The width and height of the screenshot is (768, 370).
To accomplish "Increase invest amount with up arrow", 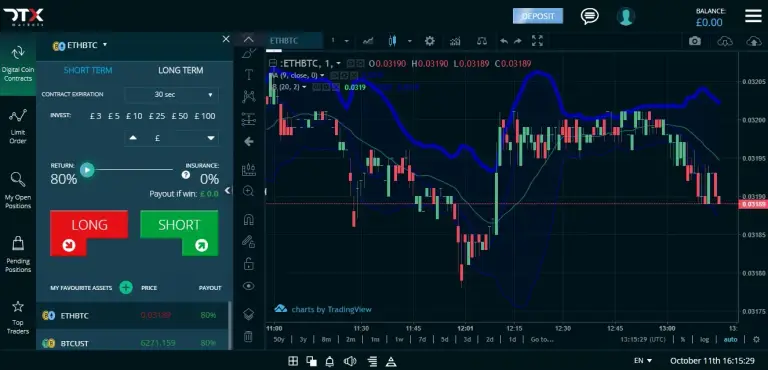I will [x=133, y=138].
